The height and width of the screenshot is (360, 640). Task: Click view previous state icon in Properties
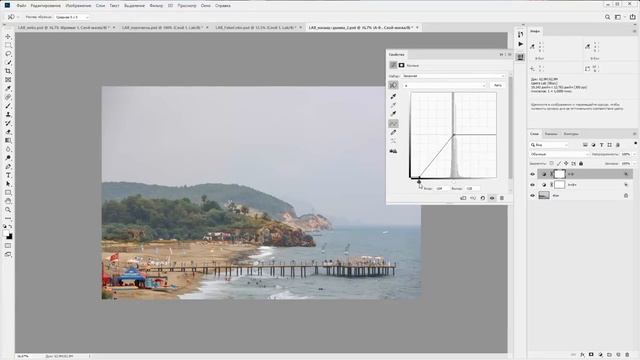pyautogui.click(x=473, y=198)
